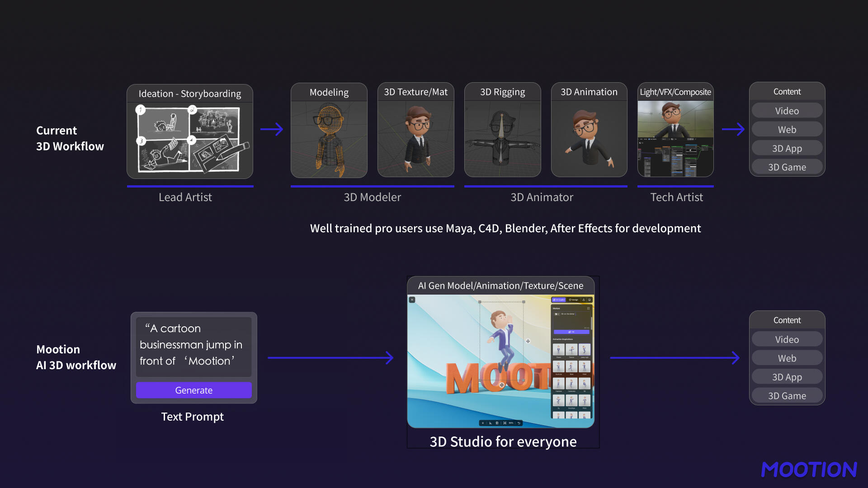Click the orange MOOT 3D letters

[x=497, y=378]
